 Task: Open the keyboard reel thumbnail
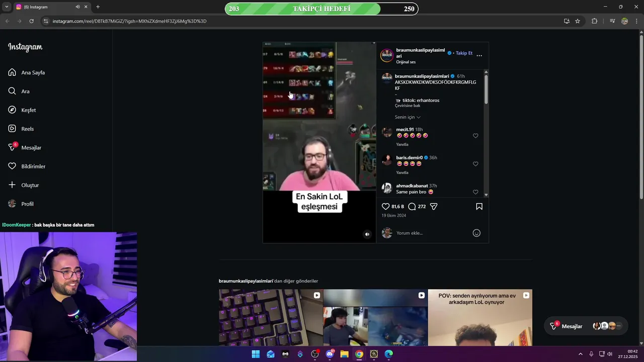click(x=271, y=318)
